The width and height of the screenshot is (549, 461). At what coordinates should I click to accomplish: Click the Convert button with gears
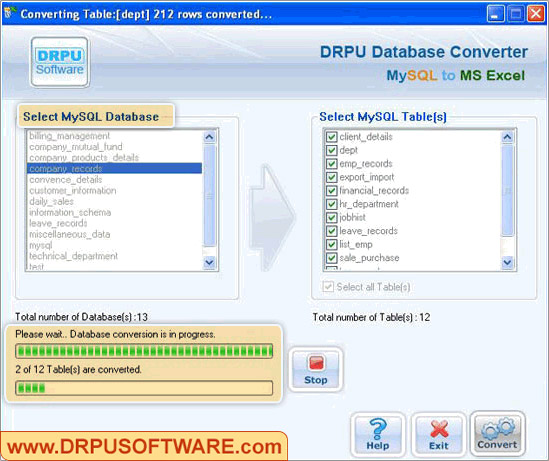click(x=498, y=434)
